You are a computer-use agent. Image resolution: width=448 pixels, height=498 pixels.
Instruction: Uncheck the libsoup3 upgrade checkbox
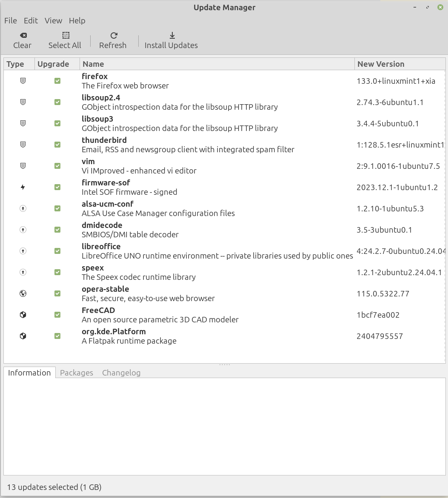[57, 123]
